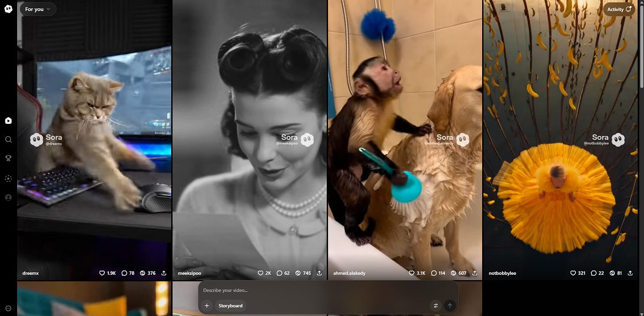The height and width of the screenshot is (316, 644).
Task: Open meeksipoo profile username link
Action: click(189, 273)
